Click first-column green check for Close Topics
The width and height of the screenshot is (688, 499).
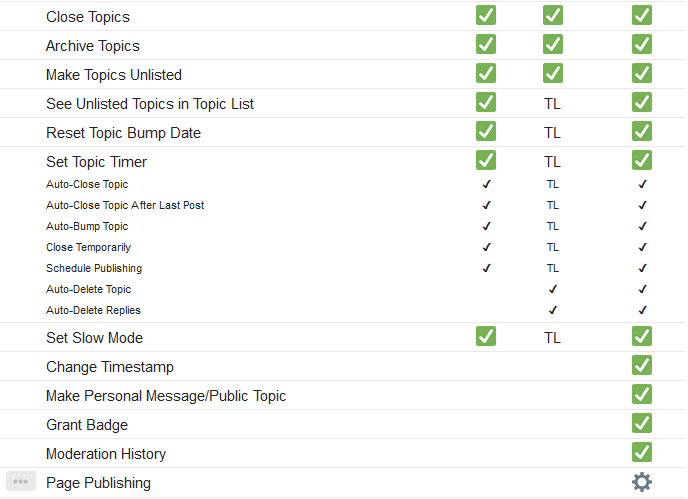[486, 16]
